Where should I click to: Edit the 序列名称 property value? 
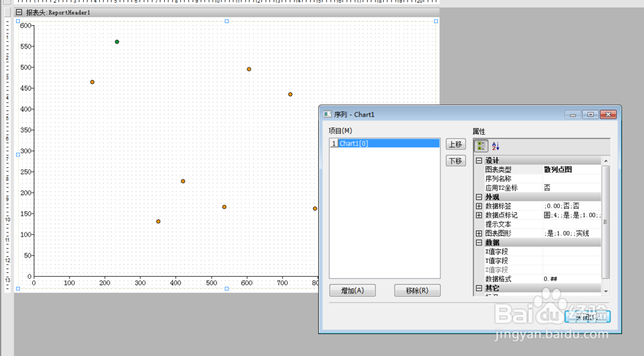click(x=572, y=178)
